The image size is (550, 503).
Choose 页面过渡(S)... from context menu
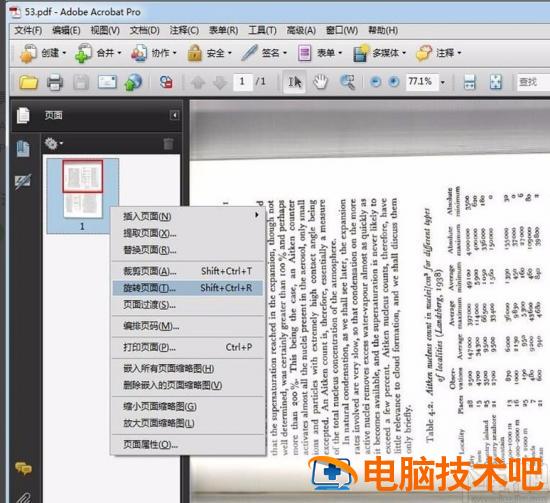coord(188,304)
